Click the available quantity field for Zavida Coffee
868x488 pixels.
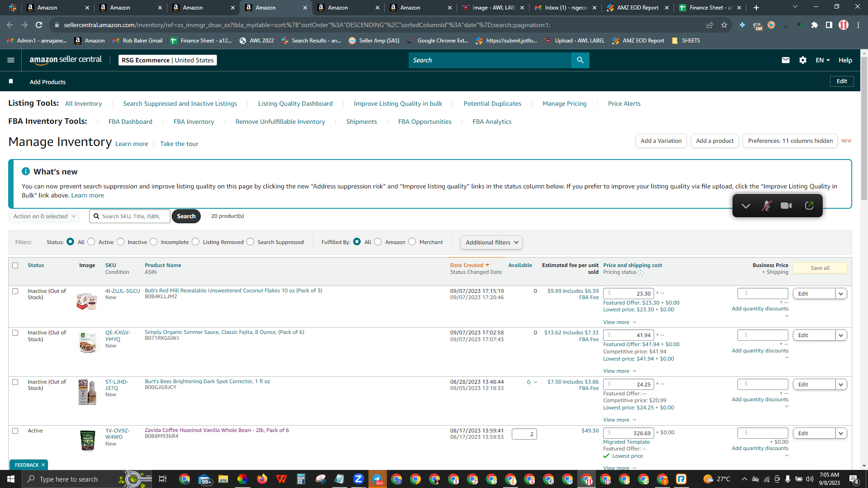coord(524,434)
